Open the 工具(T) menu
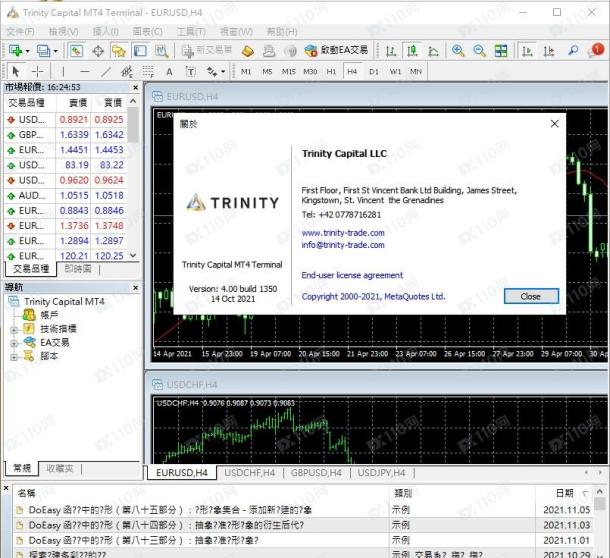 tap(191, 32)
